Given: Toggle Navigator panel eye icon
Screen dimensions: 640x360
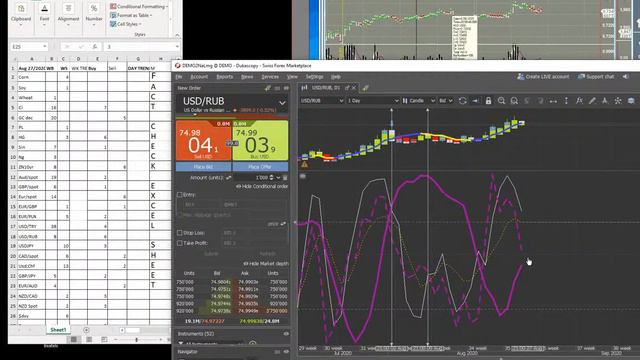Looking at the screenshot, I should pyautogui.click(x=286, y=351).
